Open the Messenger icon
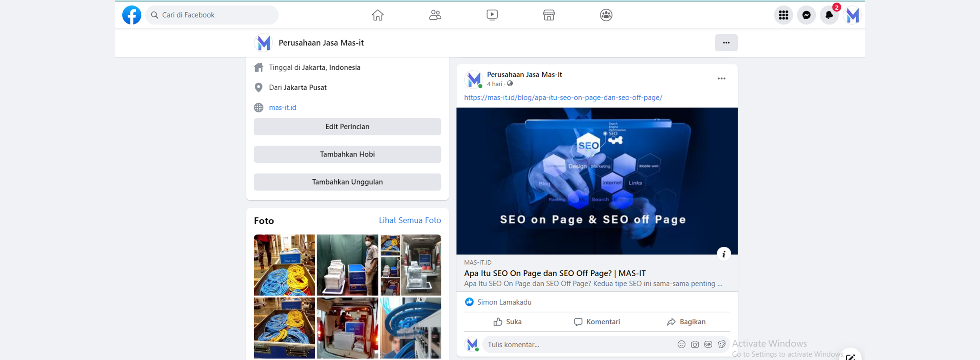Image resolution: width=980 pixels, height=360 pixels. (x=806, y=15)
